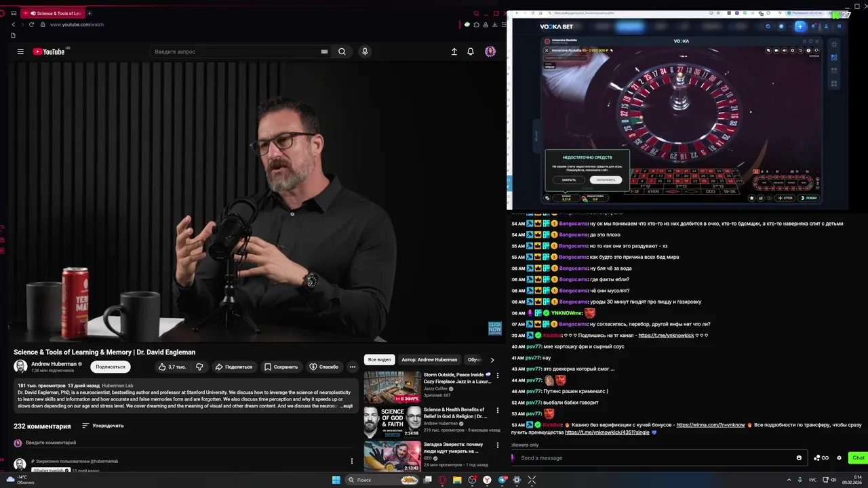Image resolution: width=868 pixels, height=488 pixels.
Task: Click the YNKNOWme username in chat
Action: point(567,313)
